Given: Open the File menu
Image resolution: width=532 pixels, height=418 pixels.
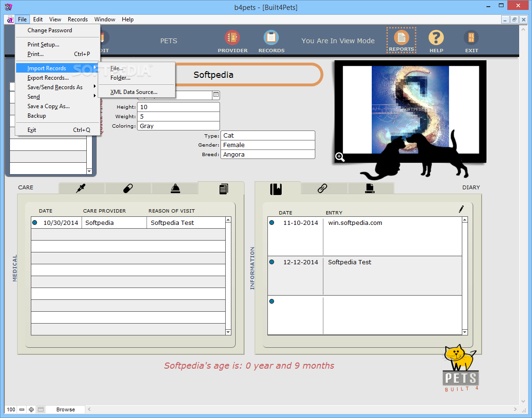Looking at the screenshot, I should pos(22,19).
